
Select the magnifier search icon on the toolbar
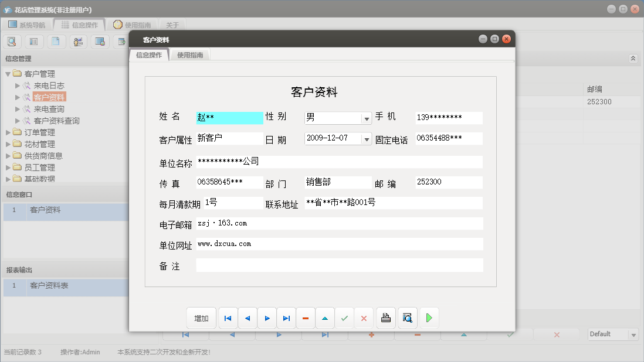click(12, 41)
